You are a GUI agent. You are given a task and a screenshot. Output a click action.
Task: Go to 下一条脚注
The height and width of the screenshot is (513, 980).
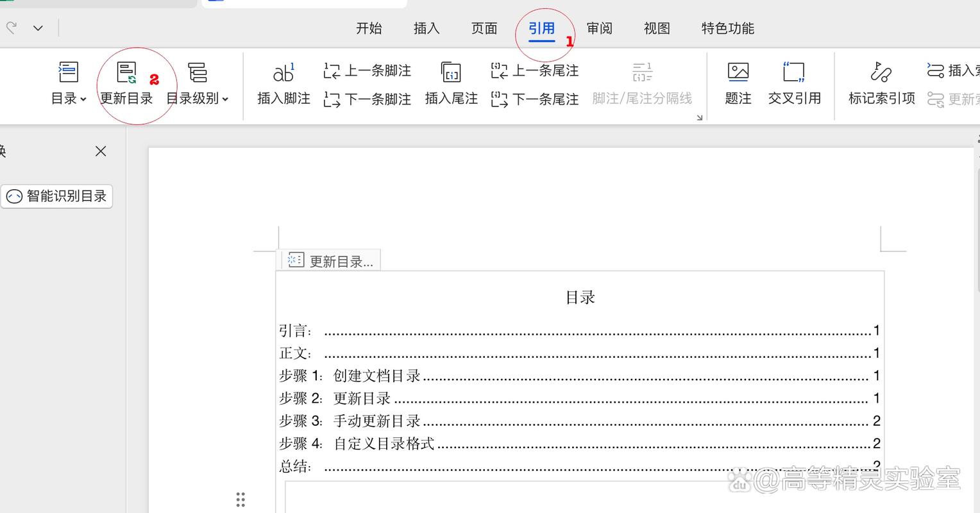click(367, 99)
